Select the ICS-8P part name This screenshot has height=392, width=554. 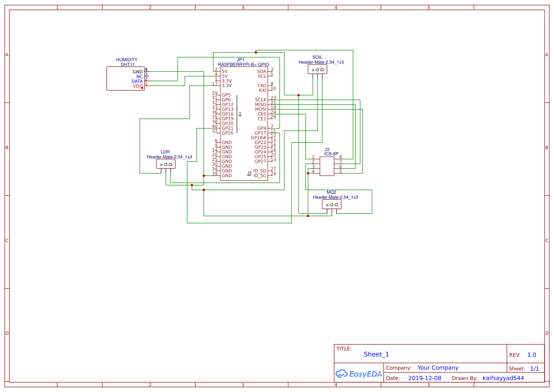(331, 154)
